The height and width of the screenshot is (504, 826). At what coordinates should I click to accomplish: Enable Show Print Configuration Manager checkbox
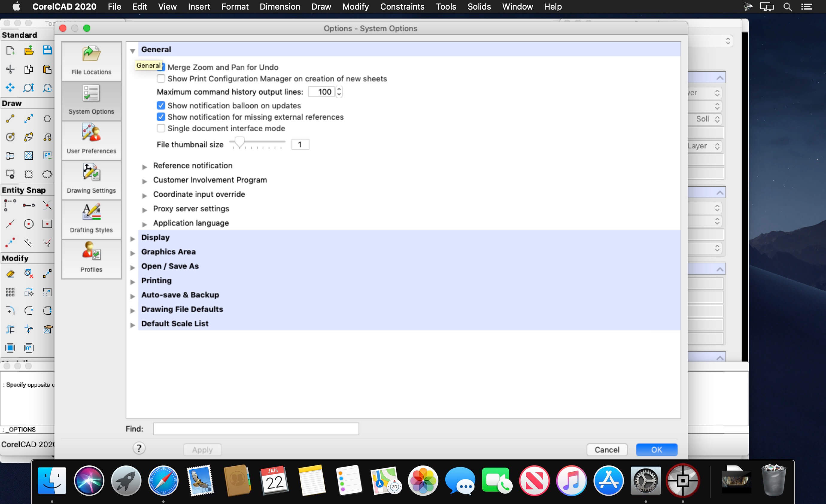(161, 78)
